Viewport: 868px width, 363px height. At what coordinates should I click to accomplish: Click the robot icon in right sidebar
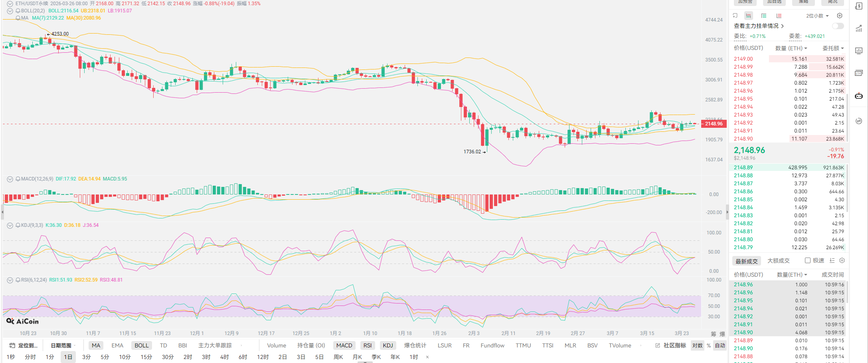coord(859,96)
